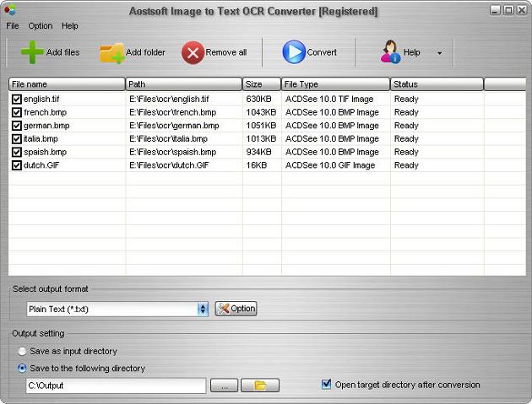Click the app logo in the title bar
This screenshot has width=532, height=404.
10,10
